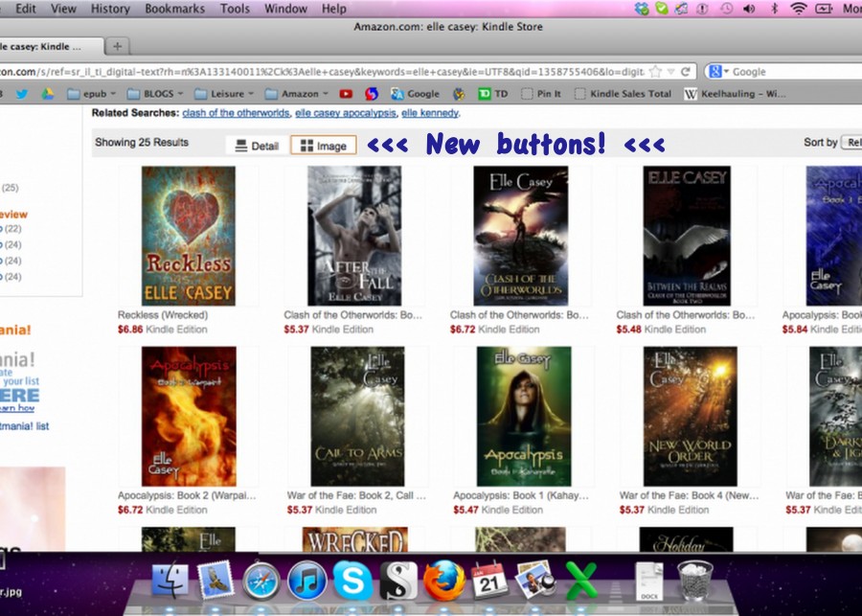
Task: Open the Trash in the Dock
Action: click(695, 581)
